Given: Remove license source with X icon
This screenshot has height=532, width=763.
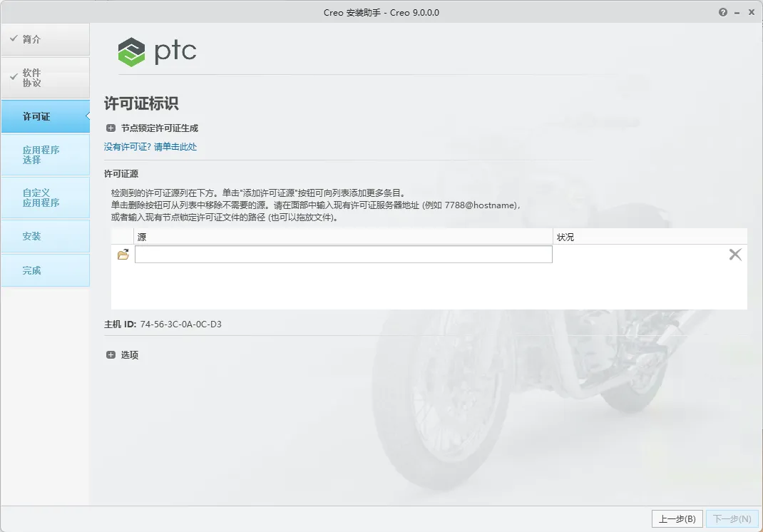Looking at the screenshot, I should coord(735,254).
